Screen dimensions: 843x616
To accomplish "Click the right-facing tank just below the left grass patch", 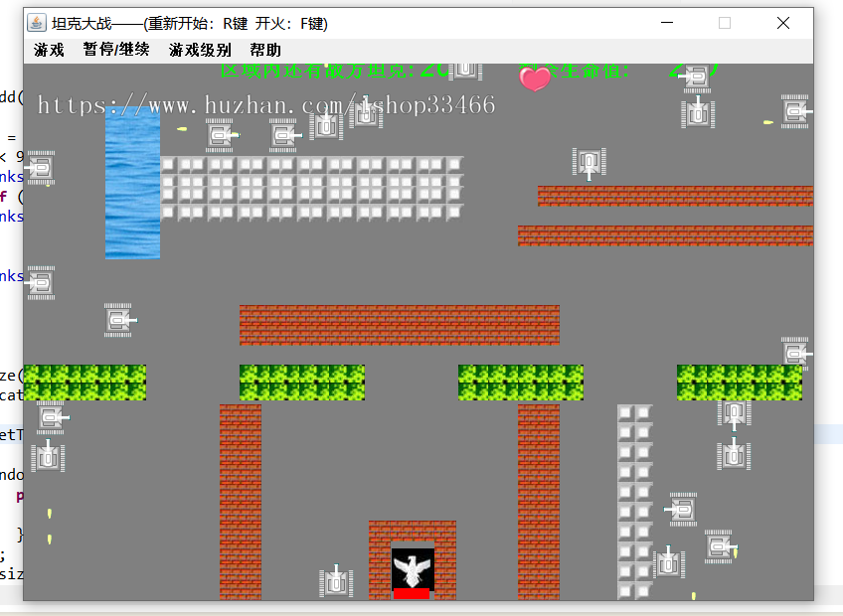I will (52, 417).
